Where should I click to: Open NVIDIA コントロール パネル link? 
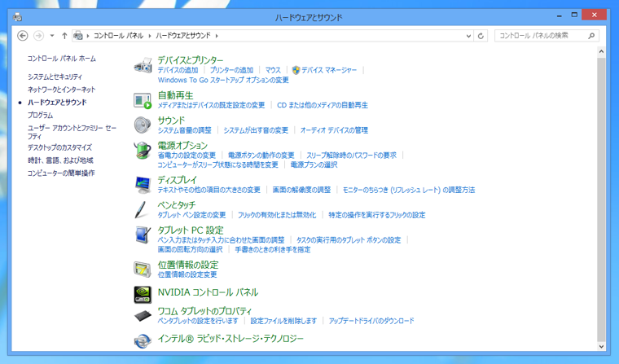208,292
